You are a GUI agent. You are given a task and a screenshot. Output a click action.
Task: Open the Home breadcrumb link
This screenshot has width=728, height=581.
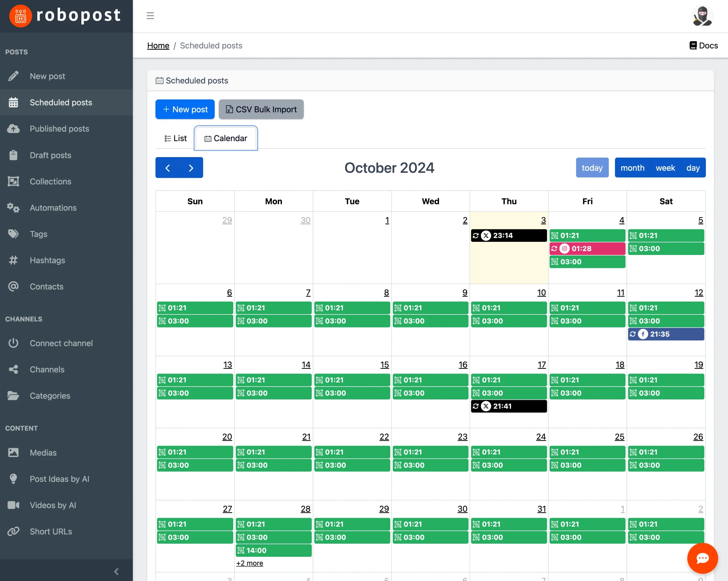tap(158, 46)
